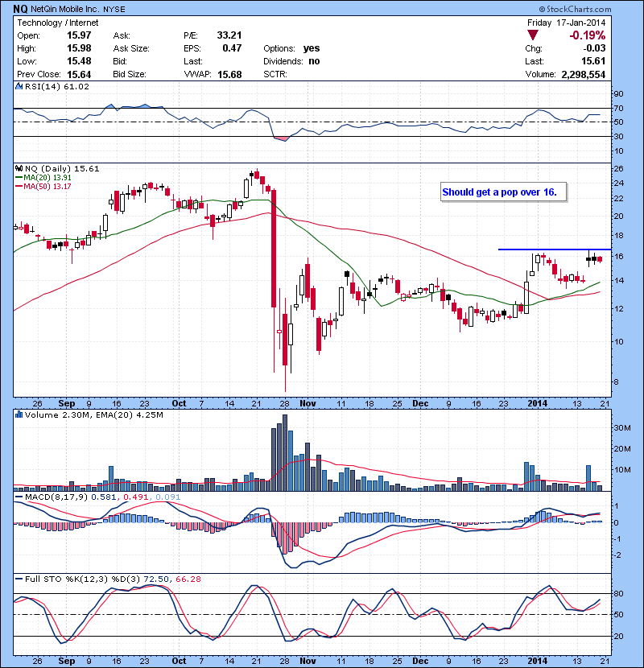644x668 pixels.
Task: Click the Technology / Internet sector label
Action: [x=57, y=23]
